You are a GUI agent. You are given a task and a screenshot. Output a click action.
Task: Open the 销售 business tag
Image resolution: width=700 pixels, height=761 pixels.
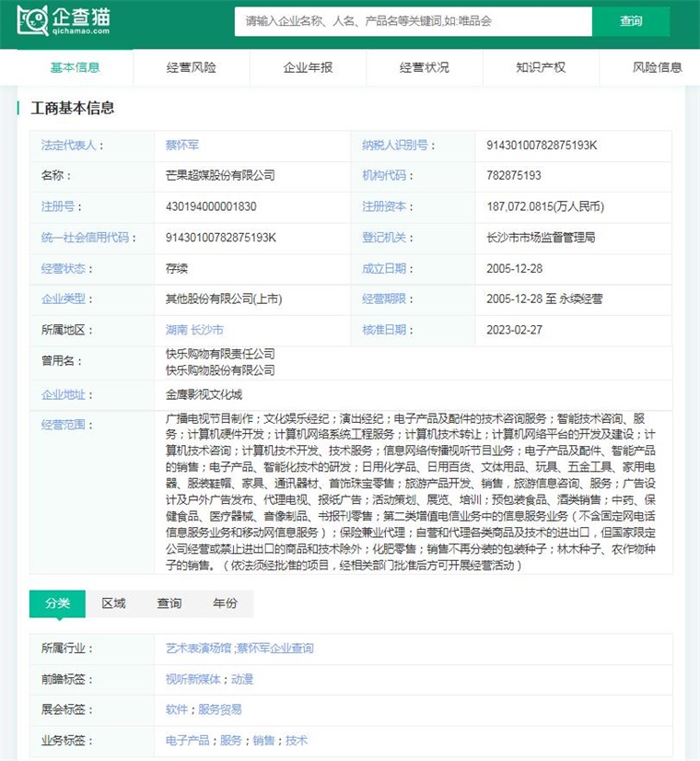click(264, 741)
